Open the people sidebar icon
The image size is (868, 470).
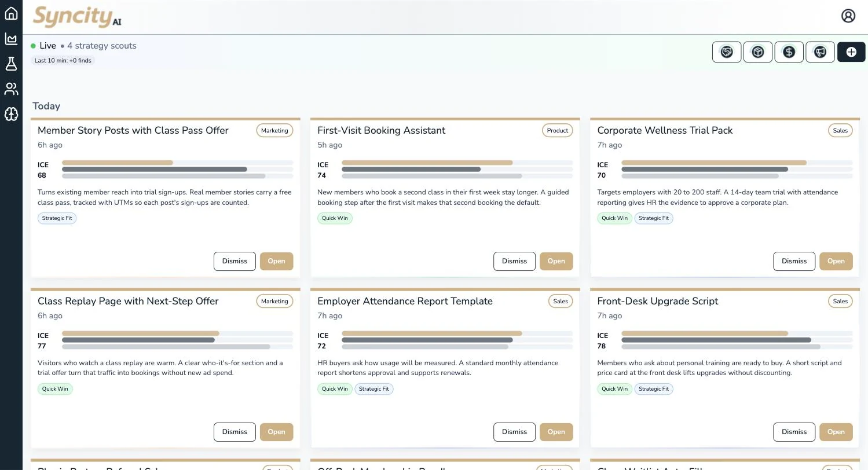click(x=11, y=89)
